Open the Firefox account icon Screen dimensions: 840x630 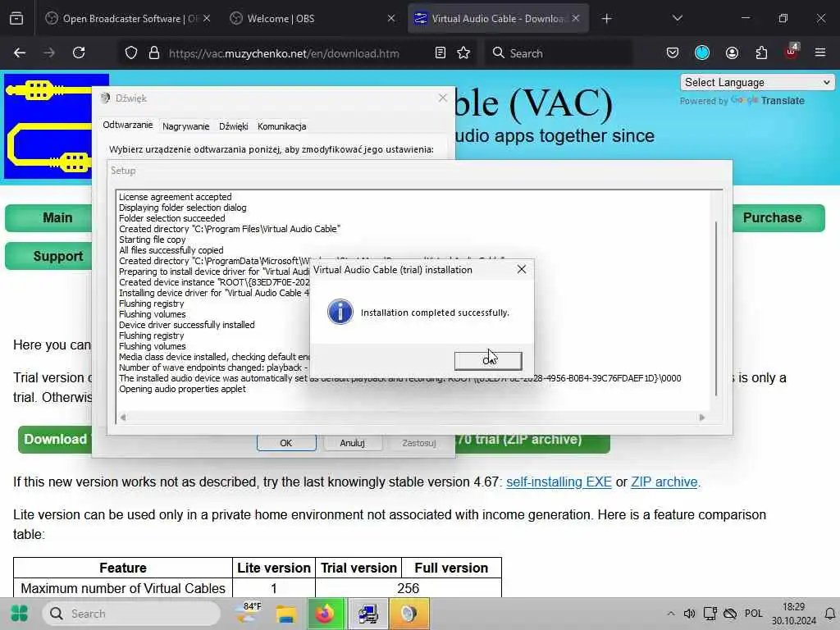(732, 53)
